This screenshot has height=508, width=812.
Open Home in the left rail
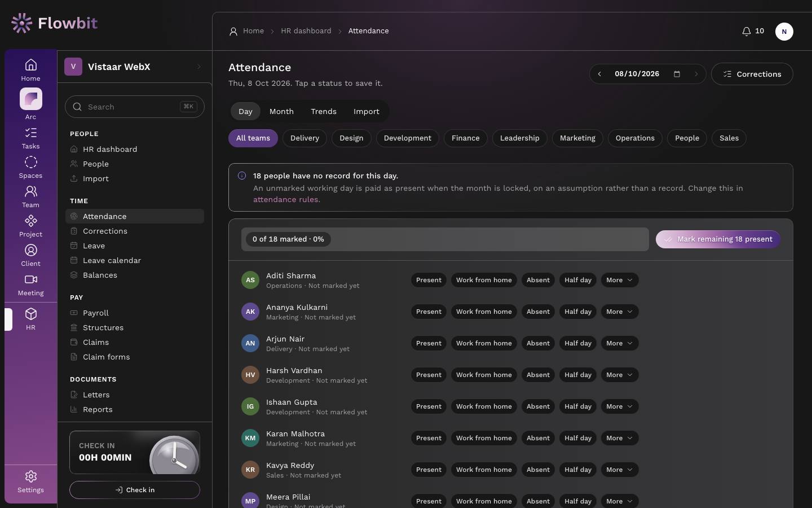click(30, 70)
